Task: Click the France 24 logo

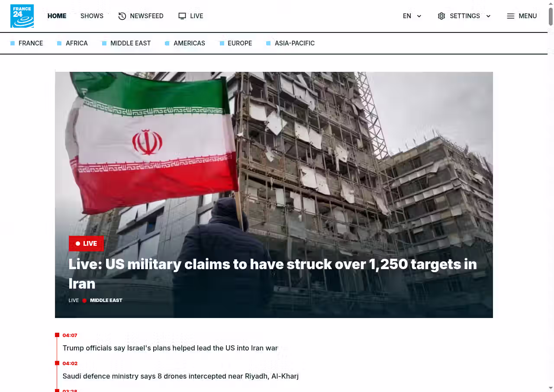Action: coord(22,16)
